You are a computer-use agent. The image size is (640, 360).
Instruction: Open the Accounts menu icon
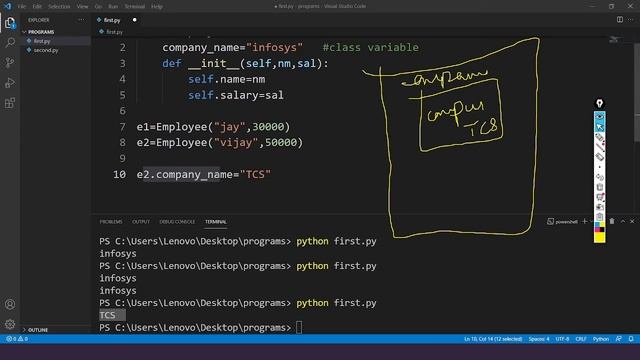coord(10,304)
